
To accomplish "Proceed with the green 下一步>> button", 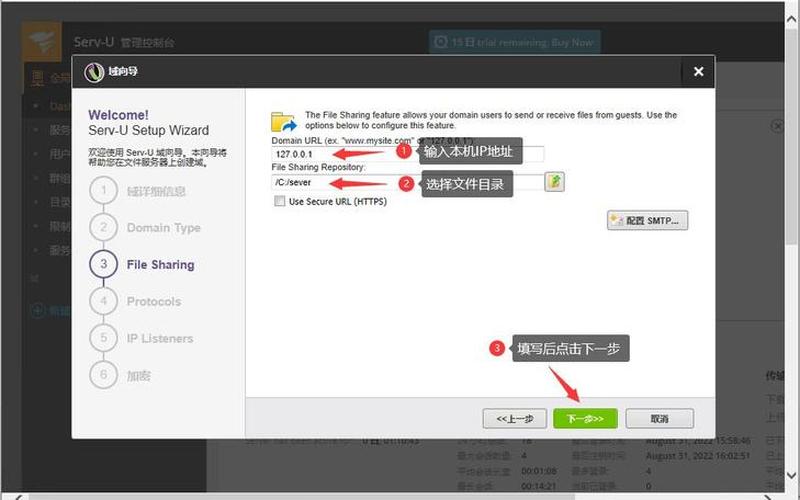I will coord(585,419).
